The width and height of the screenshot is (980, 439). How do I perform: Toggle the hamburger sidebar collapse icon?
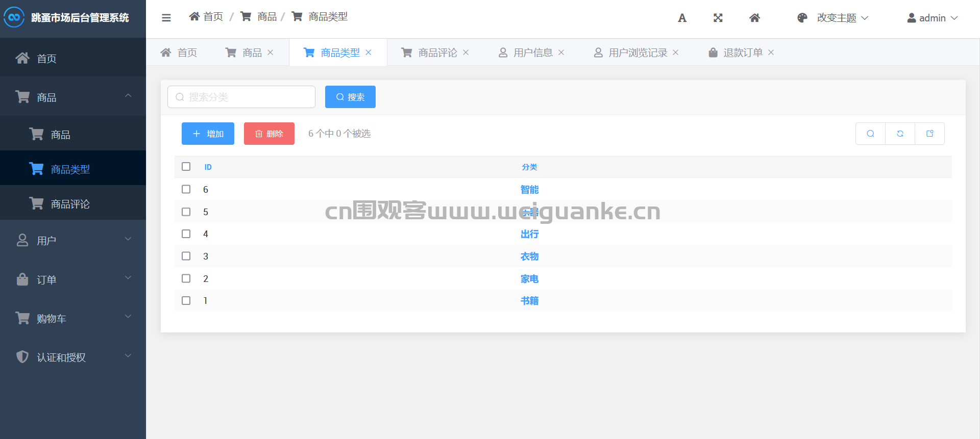click(166, 18)
